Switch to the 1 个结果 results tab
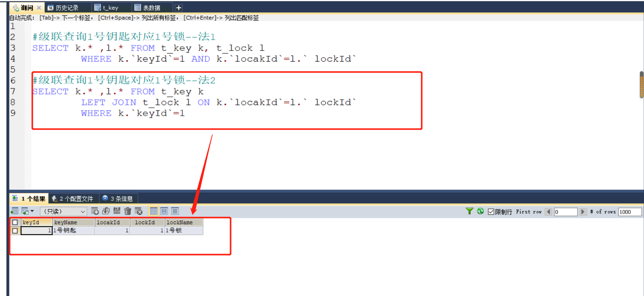Viewport: 644px width, 296px height. 29,198
